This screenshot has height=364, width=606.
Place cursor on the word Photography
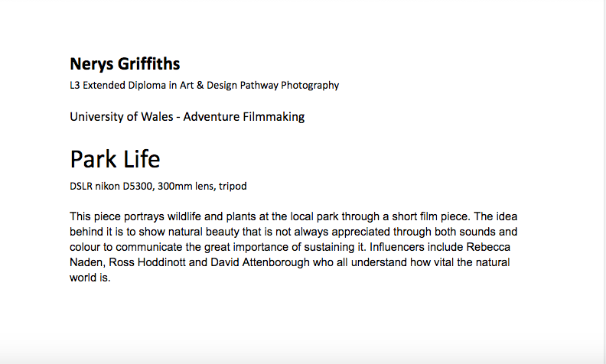pyautogui.click(x=310, y=86)
